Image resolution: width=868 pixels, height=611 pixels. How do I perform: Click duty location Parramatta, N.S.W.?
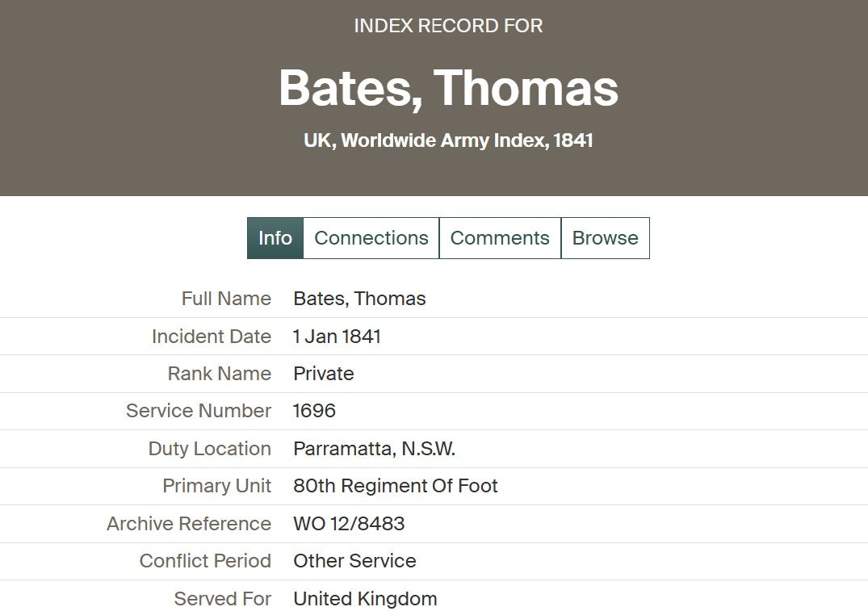(374, 449)
